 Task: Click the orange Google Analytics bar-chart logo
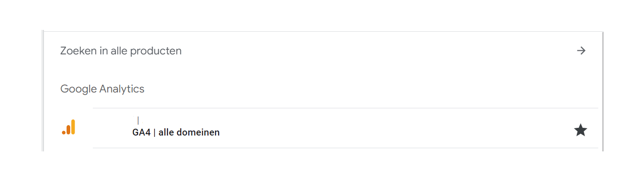coord(68,127)
